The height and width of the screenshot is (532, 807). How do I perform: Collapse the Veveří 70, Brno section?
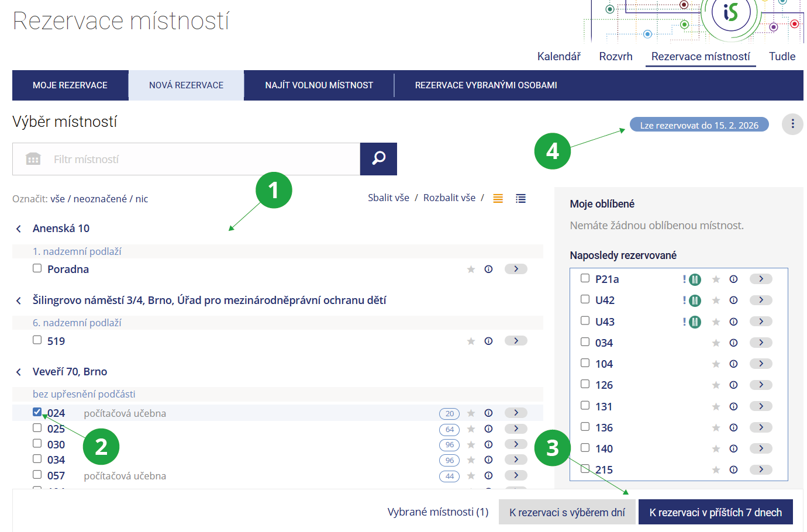tap(19, 372)
